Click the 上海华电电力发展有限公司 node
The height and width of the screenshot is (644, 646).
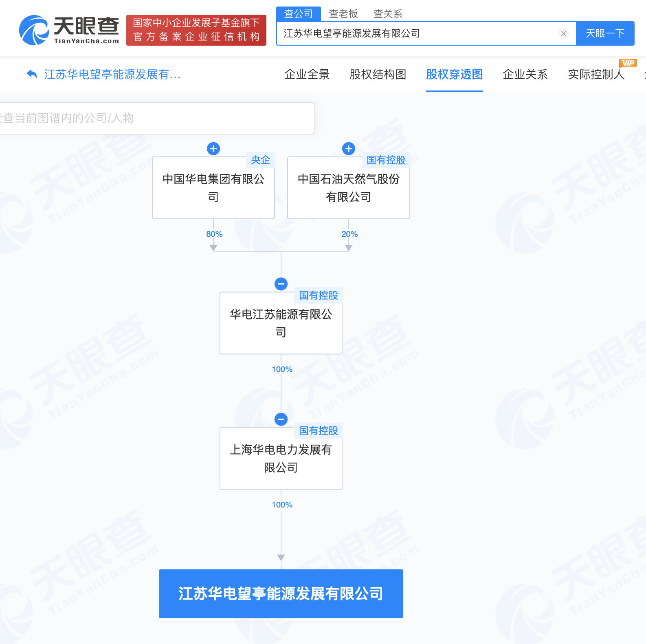tap(281, 459)
